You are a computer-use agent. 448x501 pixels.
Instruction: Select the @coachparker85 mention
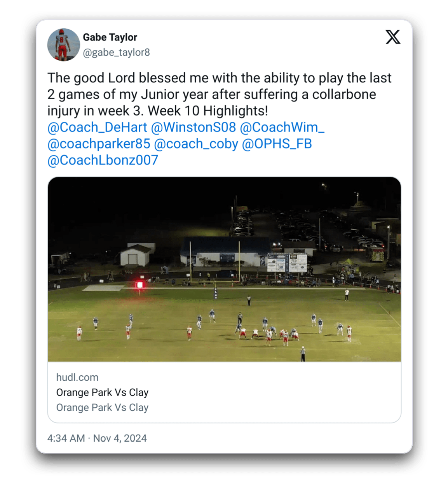click(99, 144)
